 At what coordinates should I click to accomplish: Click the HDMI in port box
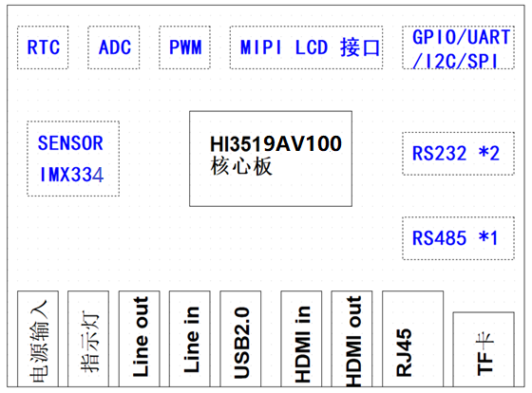coord(301,339)
